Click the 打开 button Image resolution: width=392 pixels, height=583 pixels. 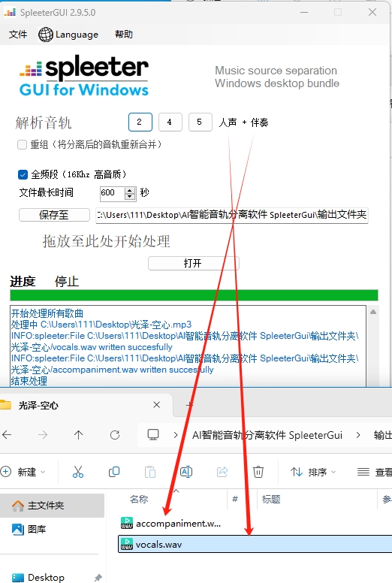[193, 263]
